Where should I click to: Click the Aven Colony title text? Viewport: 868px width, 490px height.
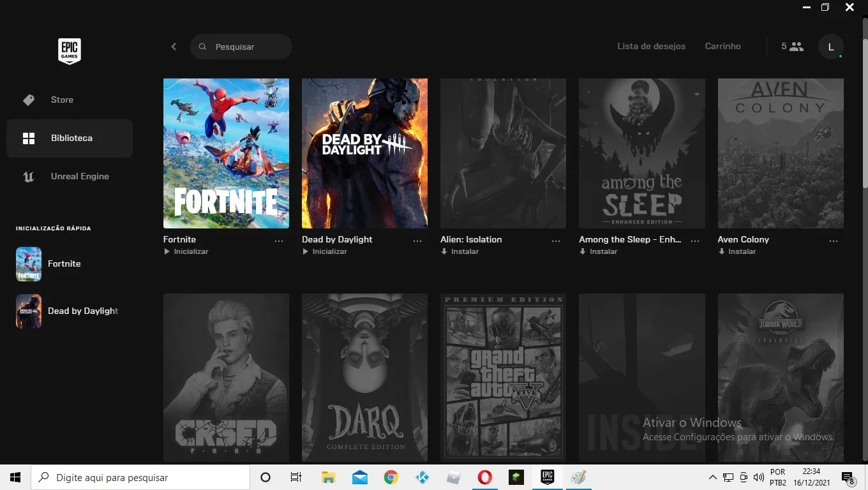click(744, 240)
